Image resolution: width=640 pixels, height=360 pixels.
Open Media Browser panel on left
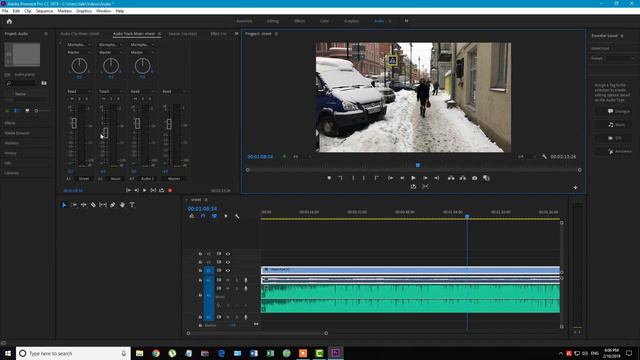[17, 133]
